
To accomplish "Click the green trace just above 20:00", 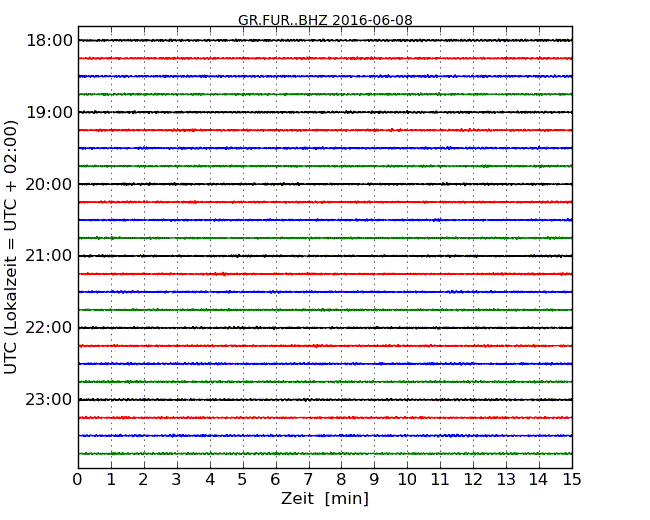I will (325, 166).
